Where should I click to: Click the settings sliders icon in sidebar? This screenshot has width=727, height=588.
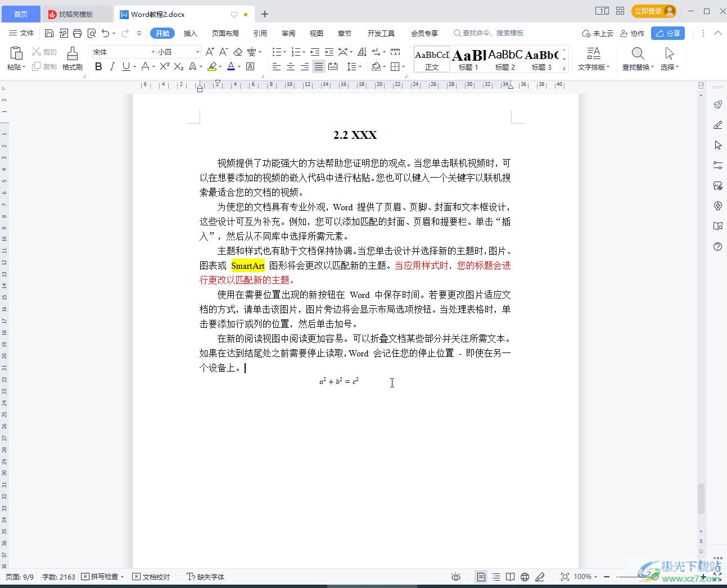(718, 165)
